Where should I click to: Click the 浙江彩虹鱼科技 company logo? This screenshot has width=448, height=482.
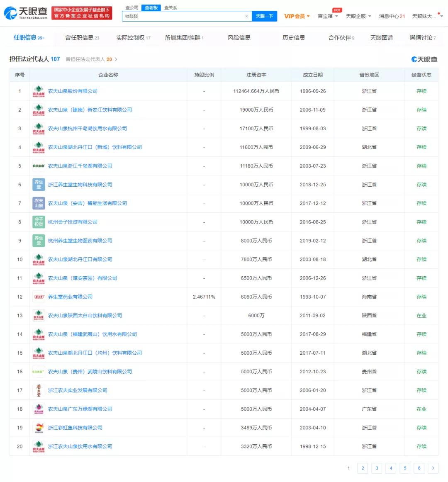39,427
